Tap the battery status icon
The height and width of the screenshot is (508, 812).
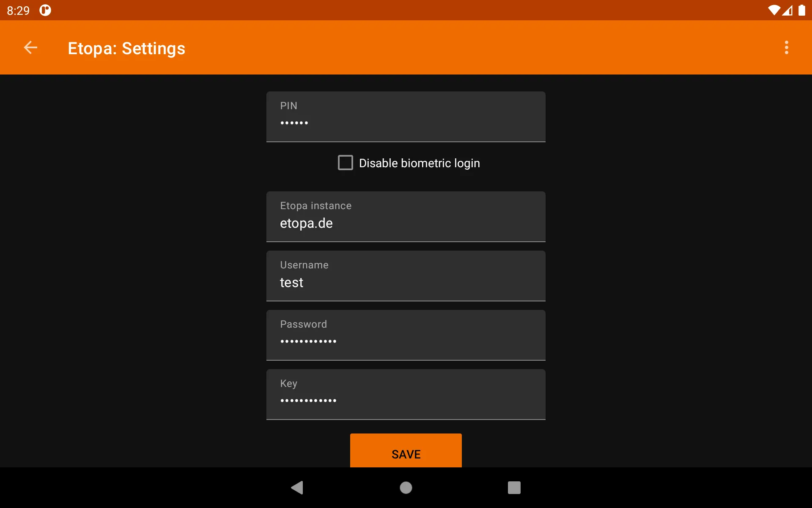click(802, 10)
